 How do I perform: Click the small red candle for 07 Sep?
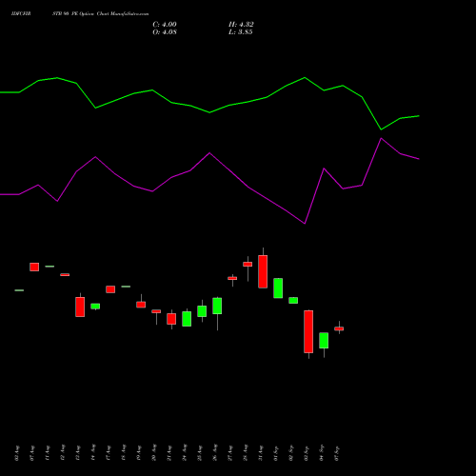[339, 328]
